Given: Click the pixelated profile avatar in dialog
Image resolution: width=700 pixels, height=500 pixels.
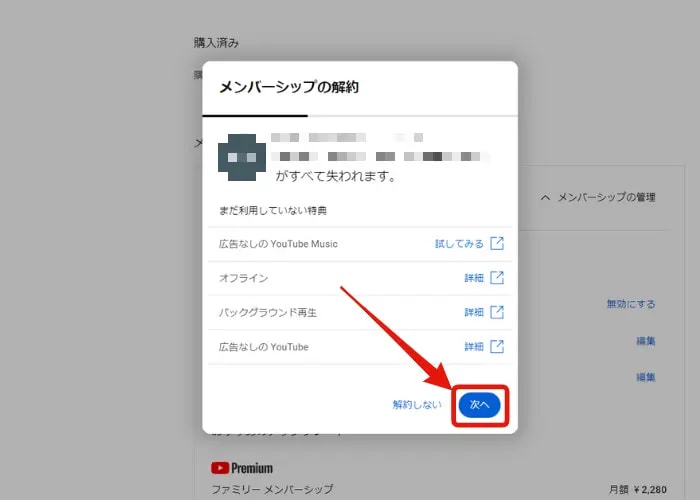Looking at the screenshot, I should (x=243, y=157).
